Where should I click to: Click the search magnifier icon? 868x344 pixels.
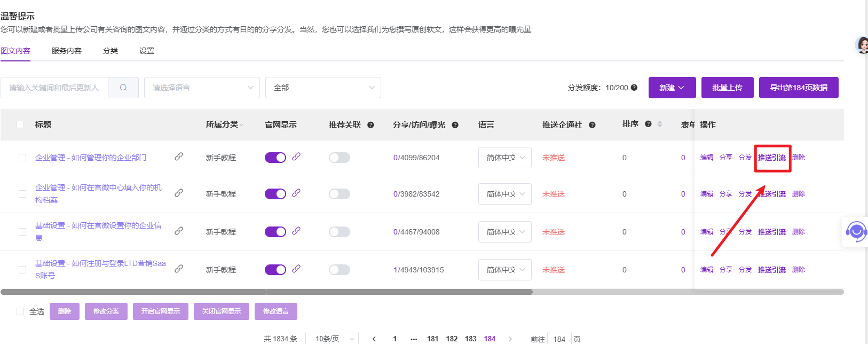click(123, 88)
